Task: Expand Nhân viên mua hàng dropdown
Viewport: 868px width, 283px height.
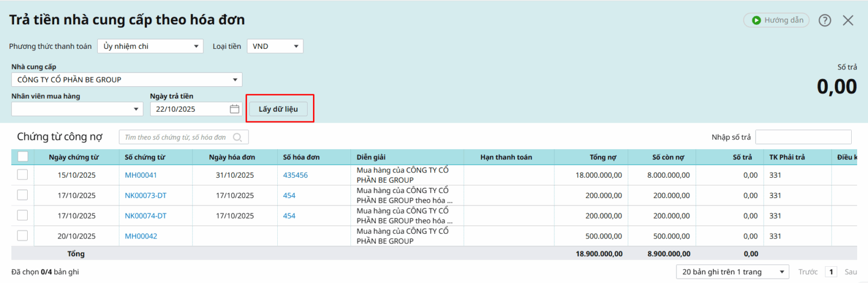Action: pos(77,110)
